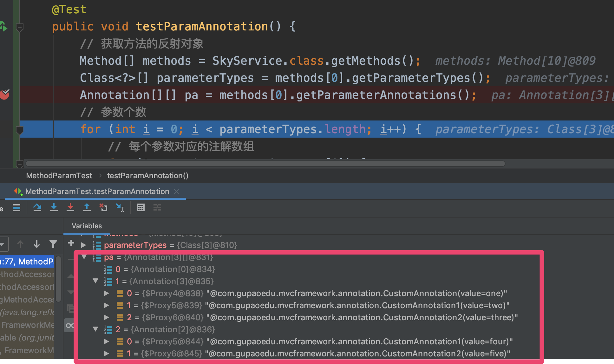
Task: Toggle fold marker beside the for loop
Action: coord(20,130)
